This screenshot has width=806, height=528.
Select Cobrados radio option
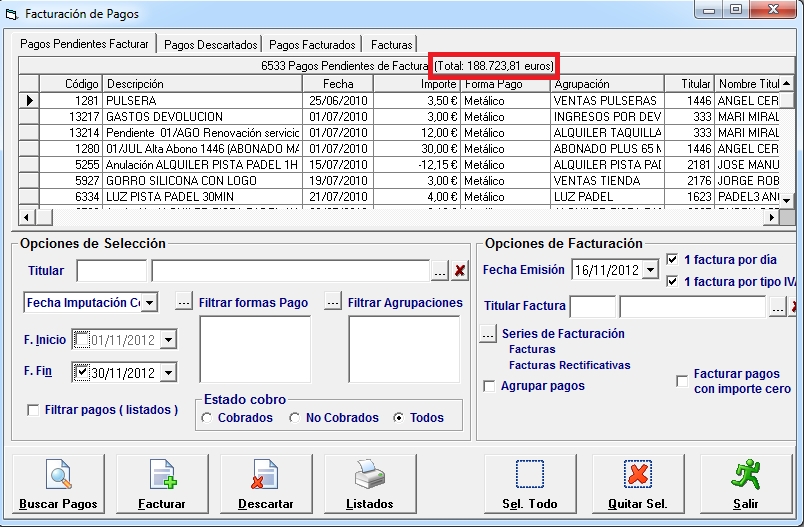(207, 417)
